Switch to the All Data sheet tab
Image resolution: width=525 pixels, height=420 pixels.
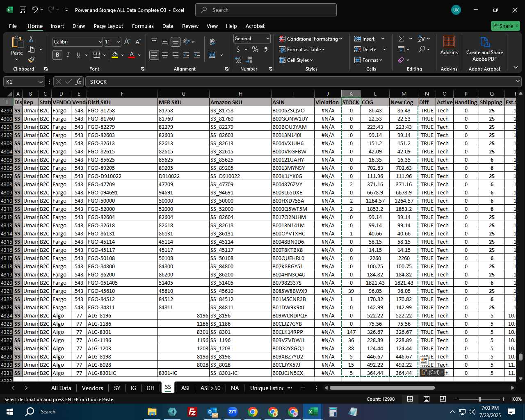[x=61, y=388]
